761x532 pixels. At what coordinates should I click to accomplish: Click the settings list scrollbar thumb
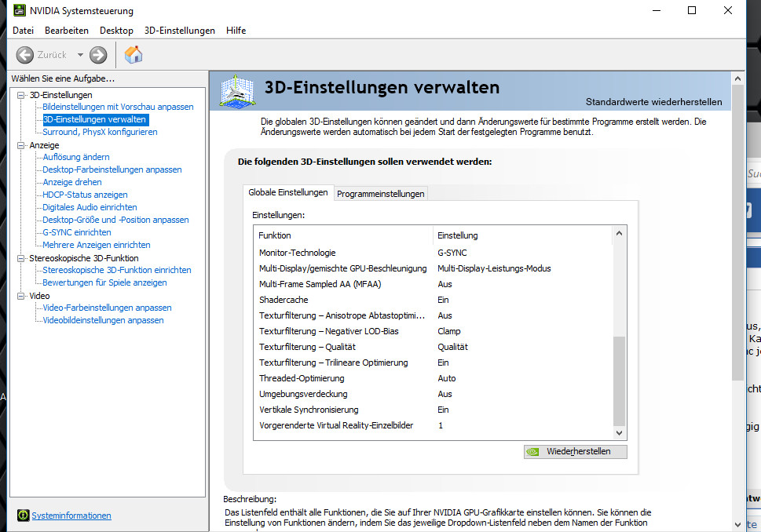tap(620, 381)
